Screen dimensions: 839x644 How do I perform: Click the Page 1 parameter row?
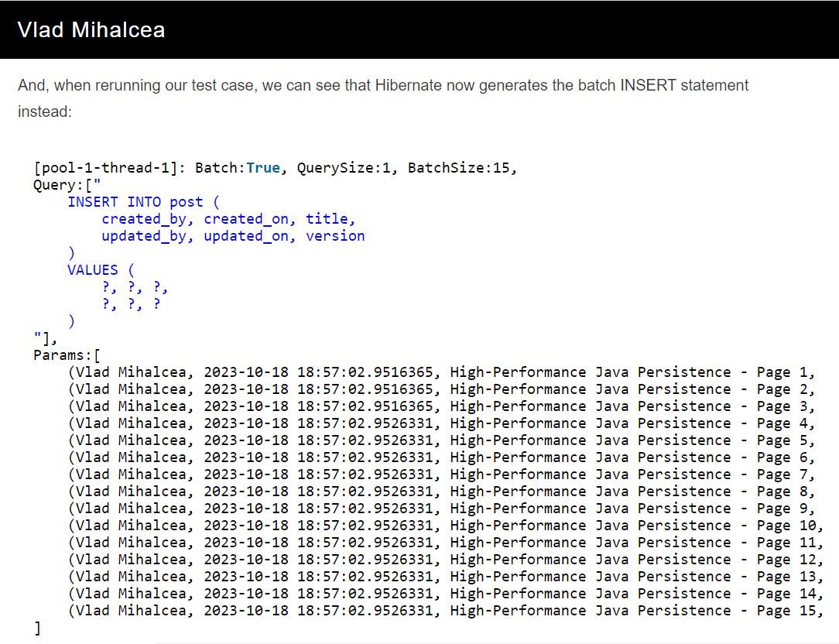[441, 372]
